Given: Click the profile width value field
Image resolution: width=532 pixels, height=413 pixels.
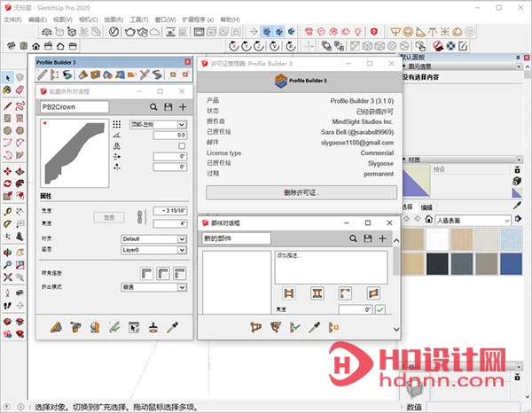Looking at the screenshot, I should point(170,211).
